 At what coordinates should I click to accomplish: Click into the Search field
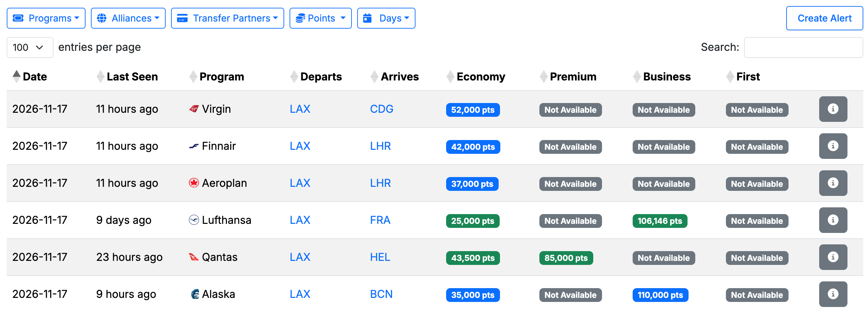(803, 47)
